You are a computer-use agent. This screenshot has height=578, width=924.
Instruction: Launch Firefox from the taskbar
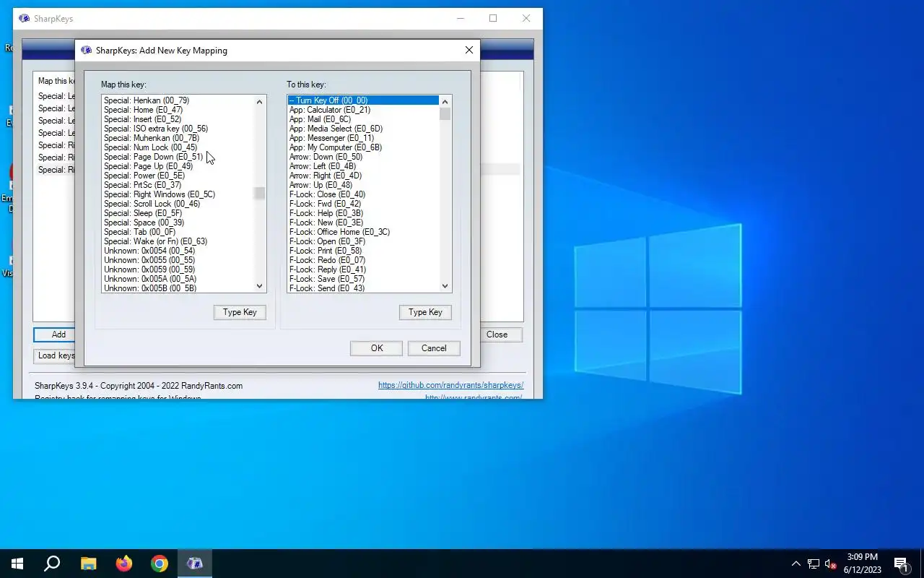(x=124, y=564)
